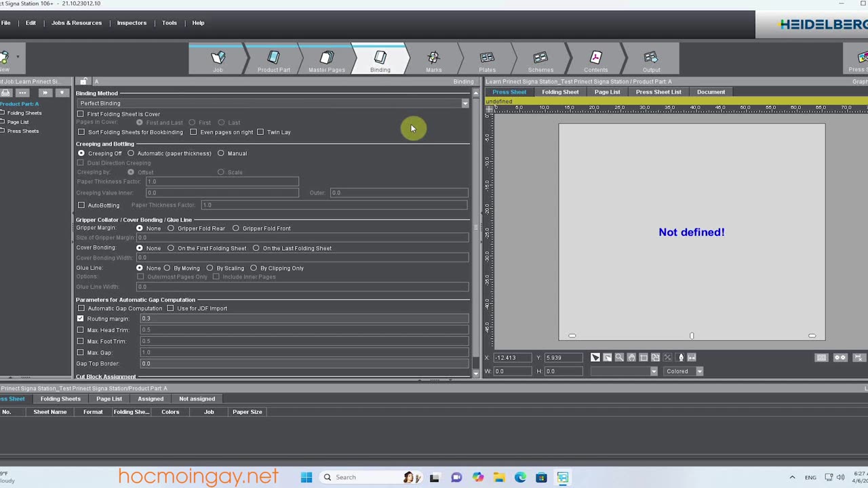868x488 pixels.
Task: Open the Master Pages workflow step
Action: 327,60
